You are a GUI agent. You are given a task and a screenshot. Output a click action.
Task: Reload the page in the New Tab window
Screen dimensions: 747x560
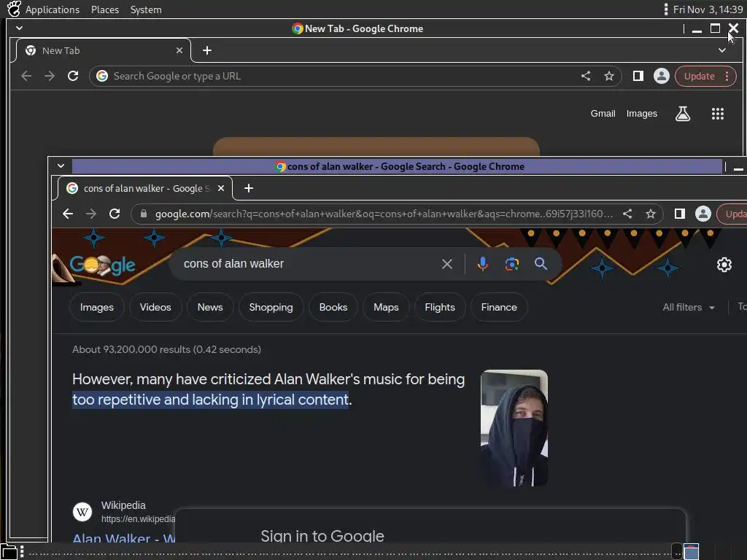tap(73, 76)
